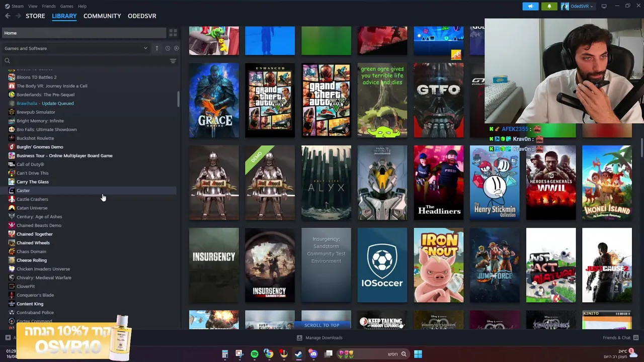
Task: Switch to the STORE tab
Action: 35,16
